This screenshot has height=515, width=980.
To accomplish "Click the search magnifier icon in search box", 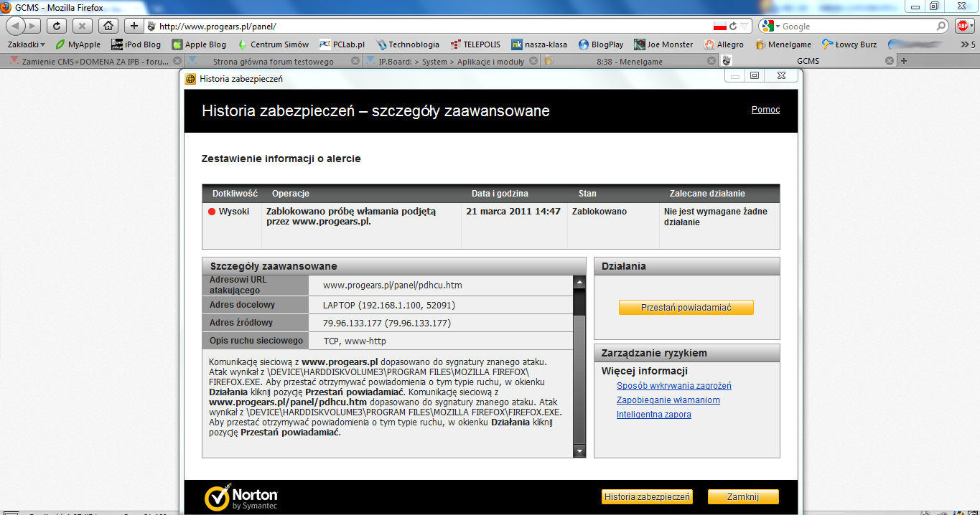I will click(x=942, y=26).
